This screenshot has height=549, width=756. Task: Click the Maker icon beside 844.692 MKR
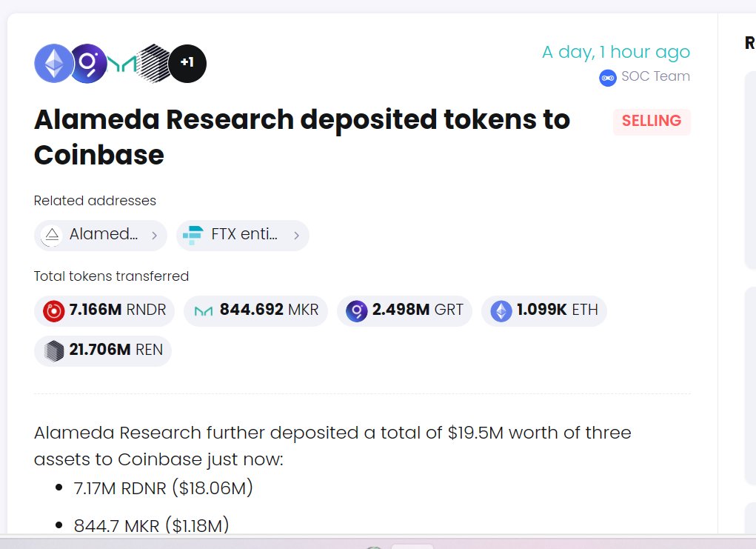coord(121,63)
